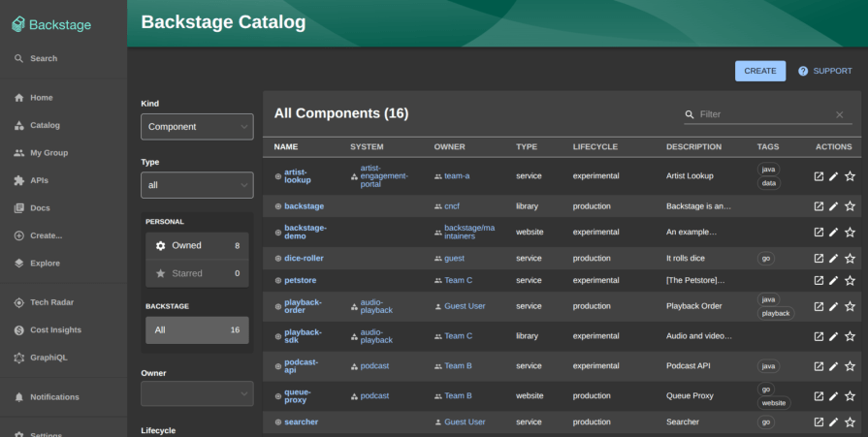Select the Starred personal filter
The image size is (868, 437).
[197, 273]
